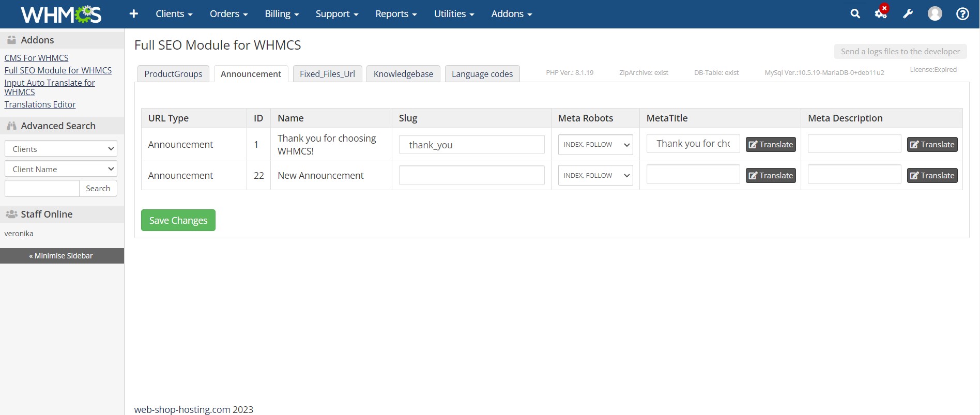Switch to the ProductGroups tab

tap(173, 74)
